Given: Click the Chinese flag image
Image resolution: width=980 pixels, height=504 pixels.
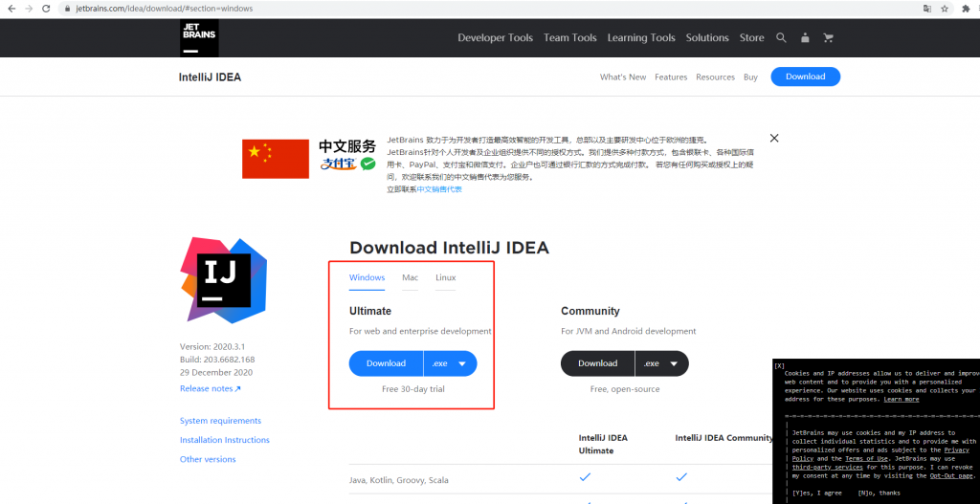Looking at the screenshot, I should (276, 159).
